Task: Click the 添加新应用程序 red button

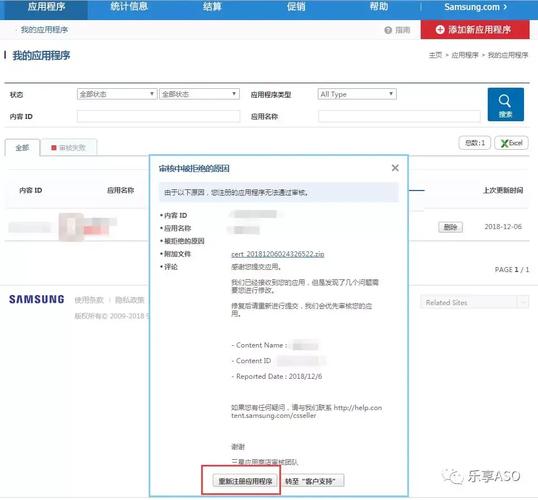Action: (475, 30)
